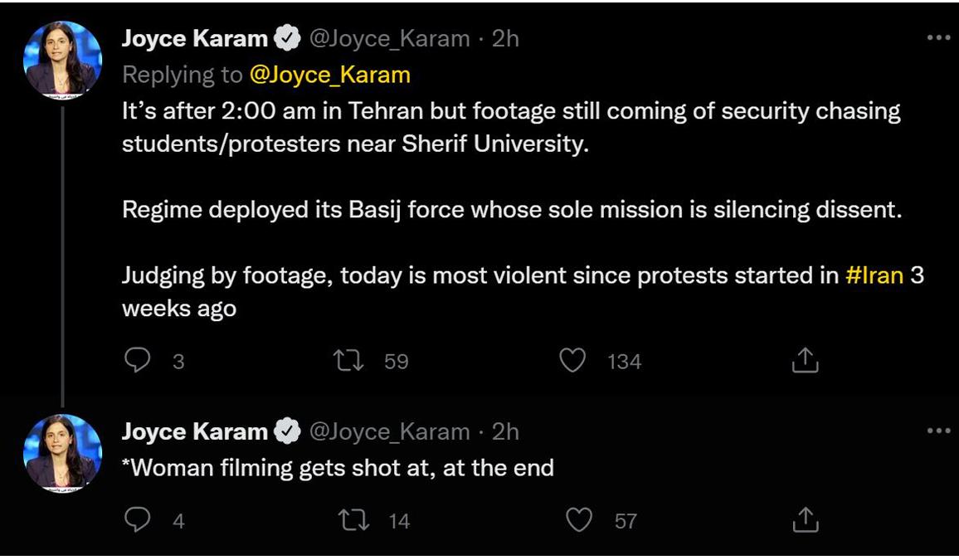Reply to the Sherif University tweet
The image size is (959, 560).
[138, 361]
